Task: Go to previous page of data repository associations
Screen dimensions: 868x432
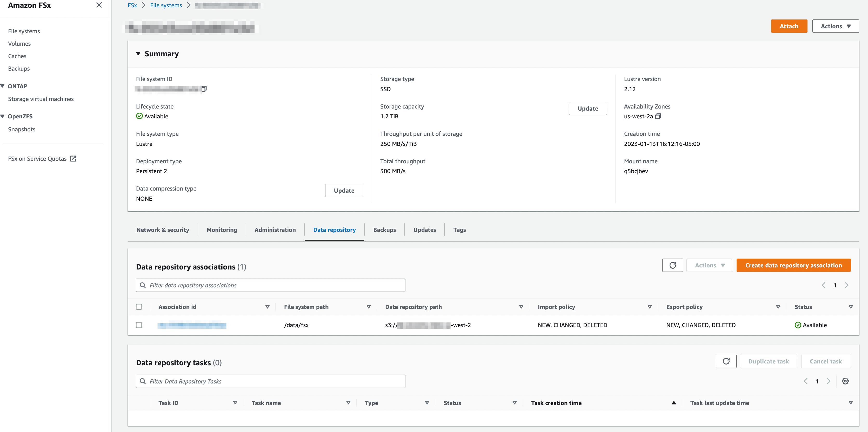Action: pos(823,285)
